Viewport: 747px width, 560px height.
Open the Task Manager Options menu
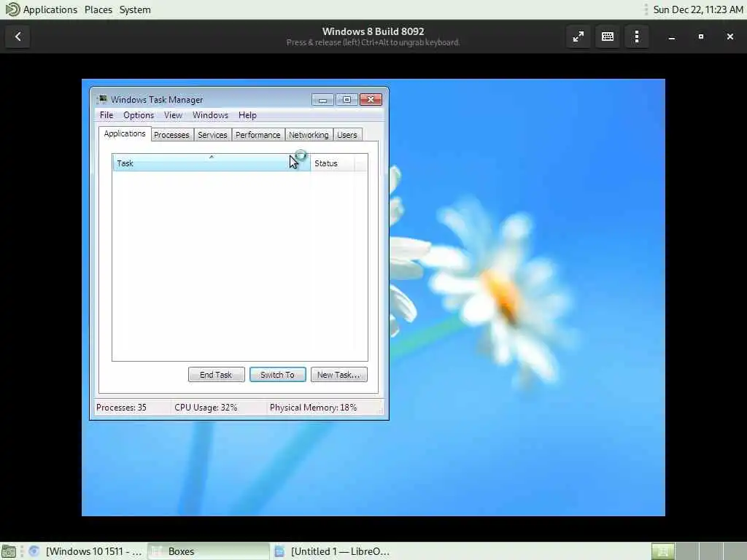click(139, 115)
